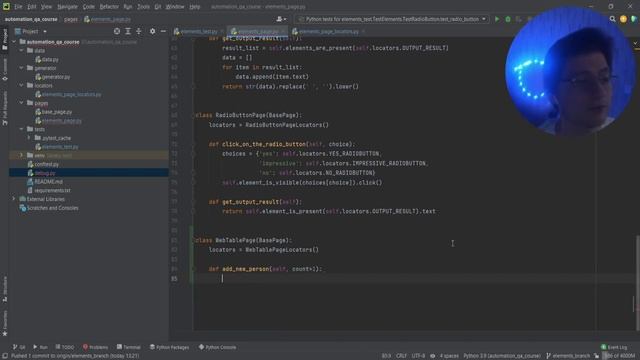Expand External Libraries node
Image resolution: width=640 pixels, height=360 pixels.
click(x=14, y=199)
